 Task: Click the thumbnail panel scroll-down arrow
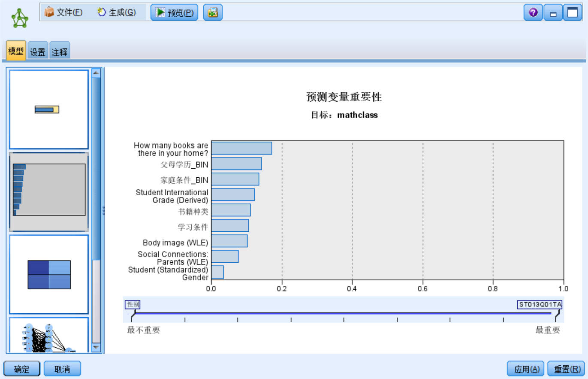[96, 347]
